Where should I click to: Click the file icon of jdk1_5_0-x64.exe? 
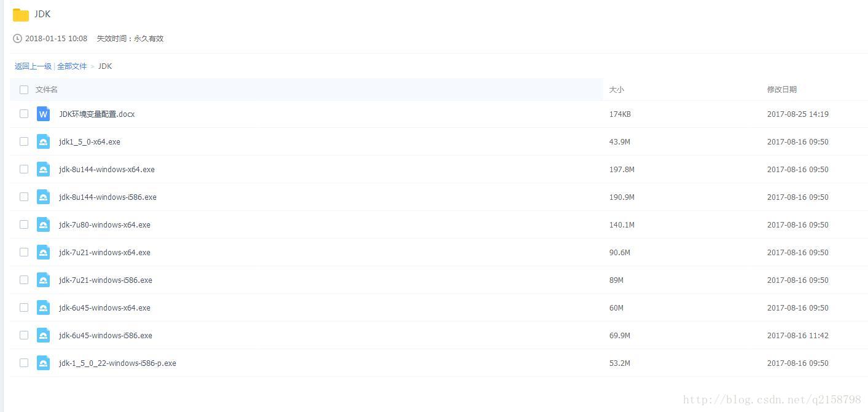43,141
